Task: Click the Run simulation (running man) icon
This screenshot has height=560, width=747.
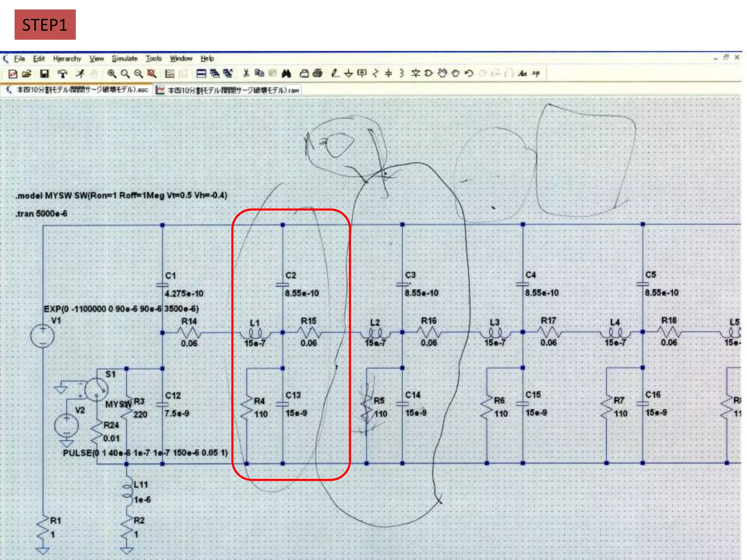Action: [x=80, y=74]
